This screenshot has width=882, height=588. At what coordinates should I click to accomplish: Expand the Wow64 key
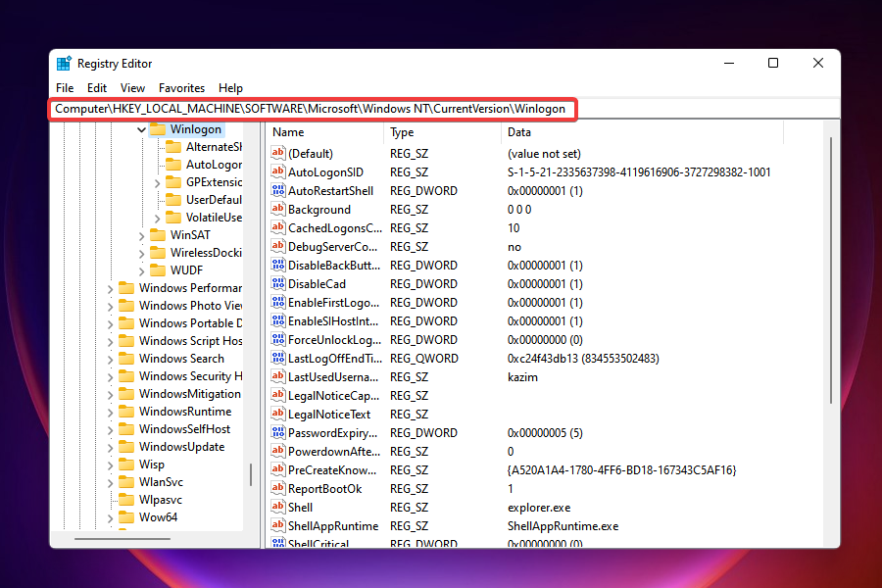[x=110, y=518]
